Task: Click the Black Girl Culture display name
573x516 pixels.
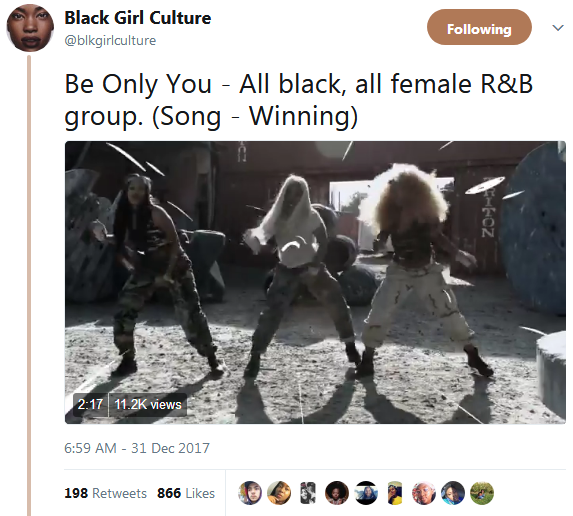Action: (138, 18)
